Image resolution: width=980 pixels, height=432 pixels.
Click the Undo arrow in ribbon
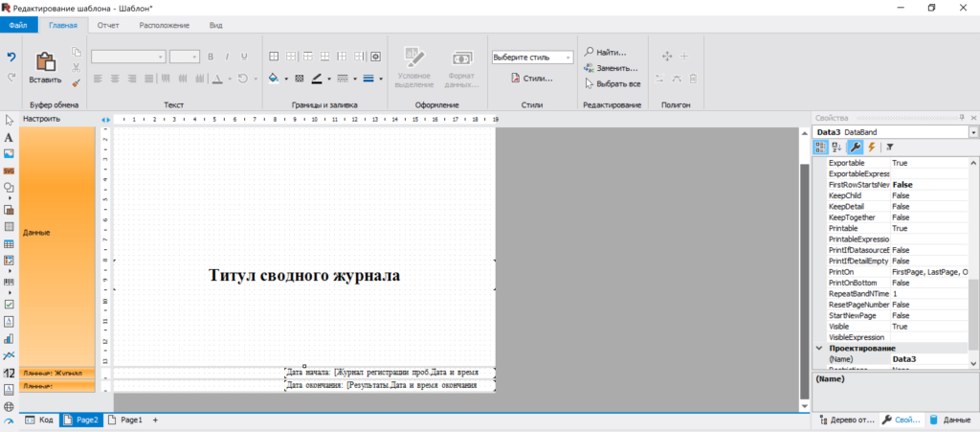(x=11, y=57)
